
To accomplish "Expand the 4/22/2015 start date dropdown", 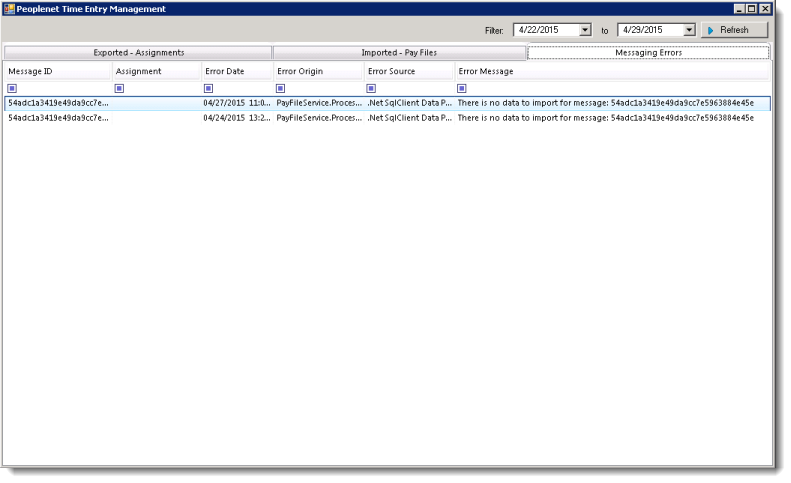I will (585, 30).
